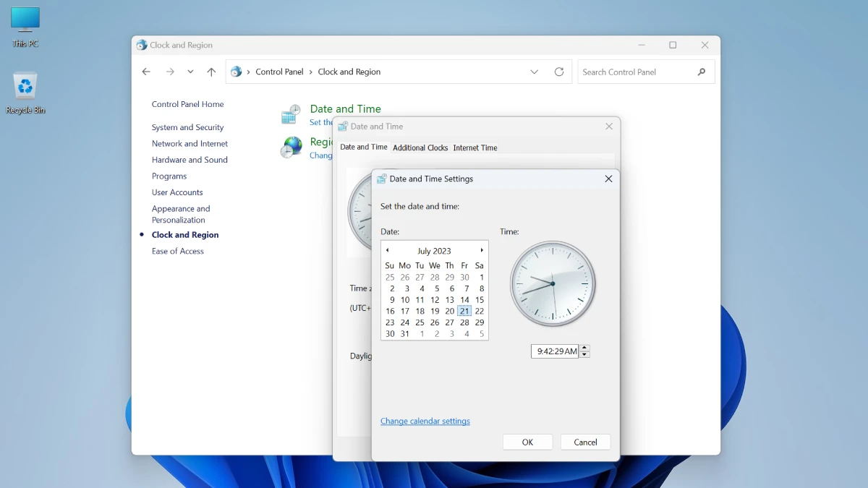This screenshot has height=488, width=868.
Task: Select July 21 in the calendar
Action: (x=464, y=311)
